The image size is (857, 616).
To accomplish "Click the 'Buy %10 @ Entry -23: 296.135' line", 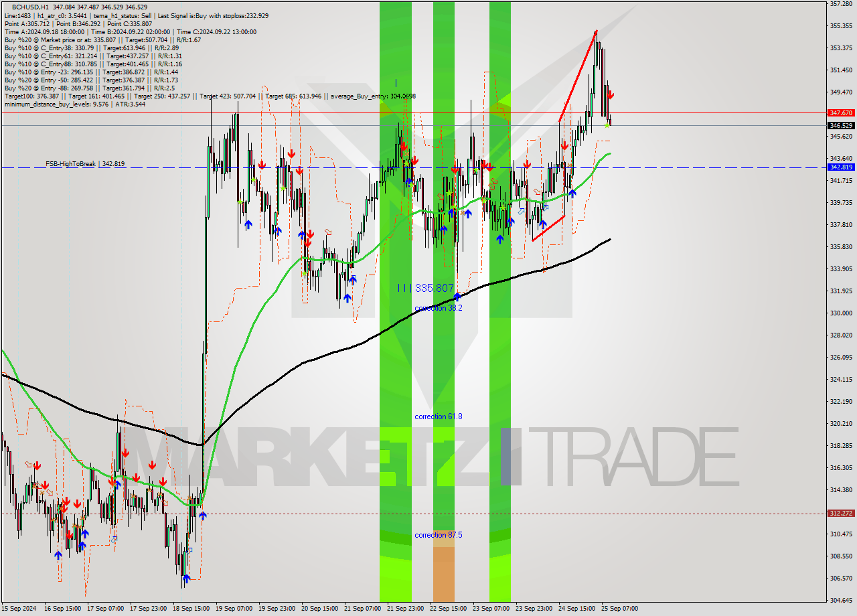I will point(91,72).
